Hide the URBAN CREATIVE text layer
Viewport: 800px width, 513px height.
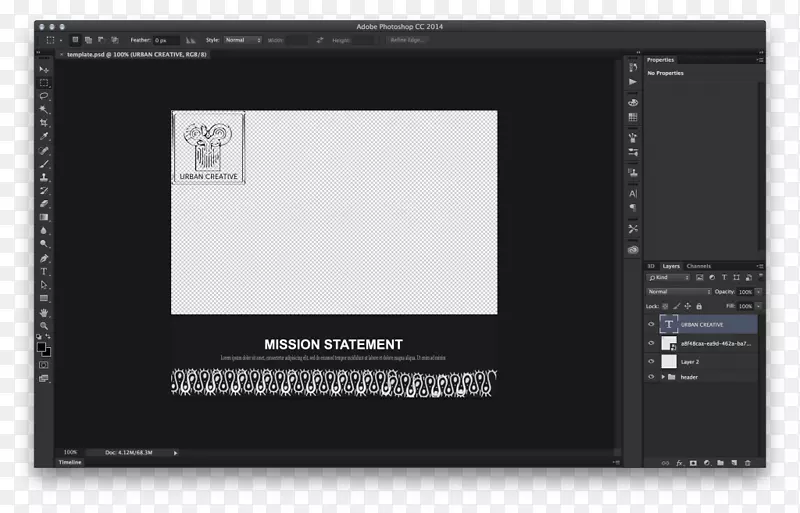[x=651, y=324]
